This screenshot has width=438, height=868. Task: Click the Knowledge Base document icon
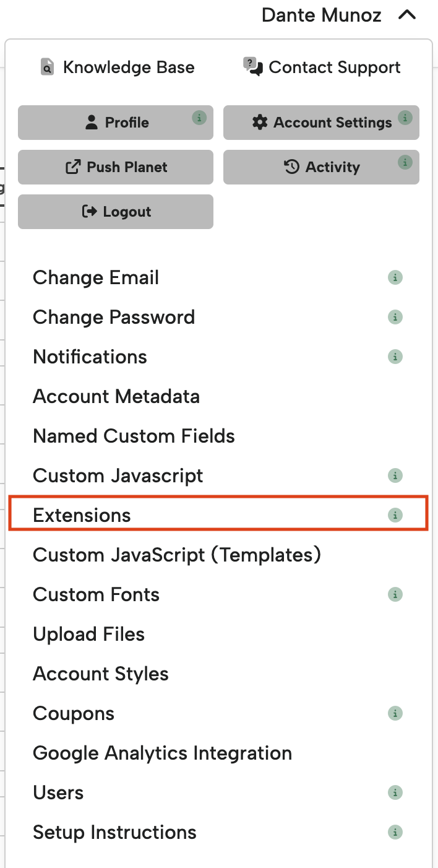point(48,66)
